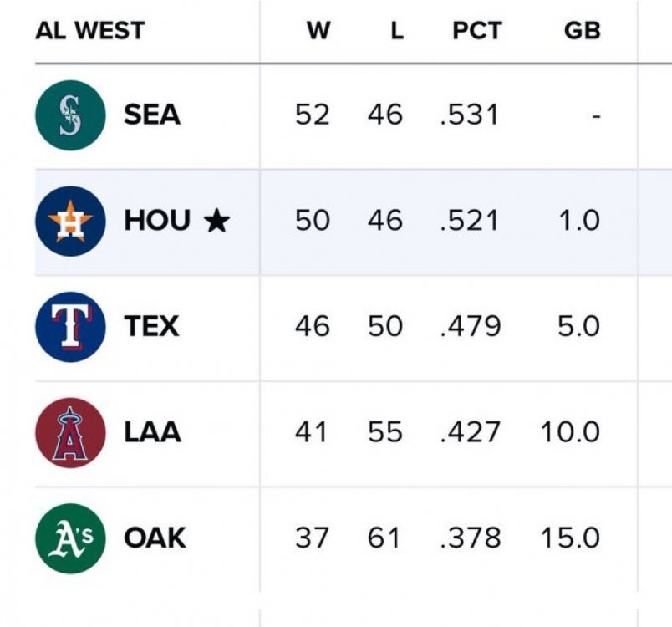Open the SEA team name link

pyautogui.click(x=152, y=115)
